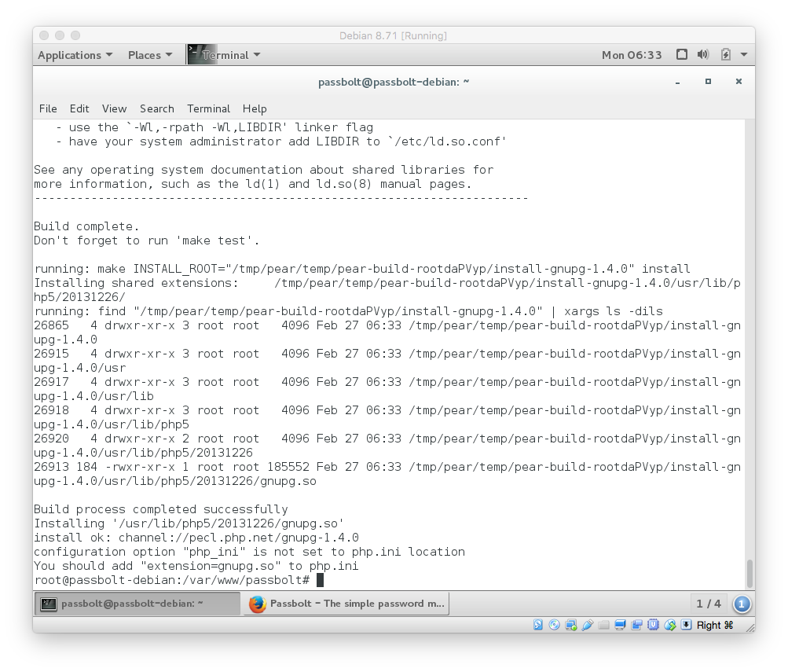Screen dimensions: 788x672
Task: Click the 'extension=gnupg.so' instruction line
Action: [x=196, y=566]
